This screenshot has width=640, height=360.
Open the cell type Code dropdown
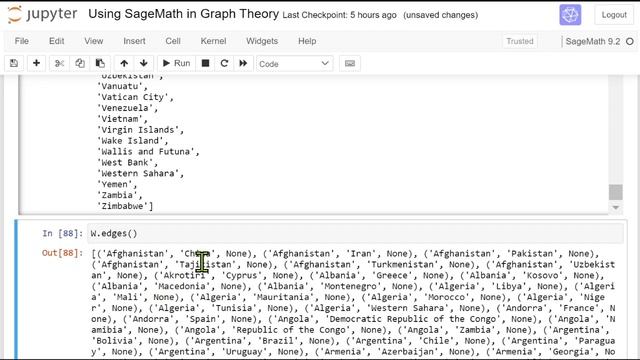pos(294,64)
